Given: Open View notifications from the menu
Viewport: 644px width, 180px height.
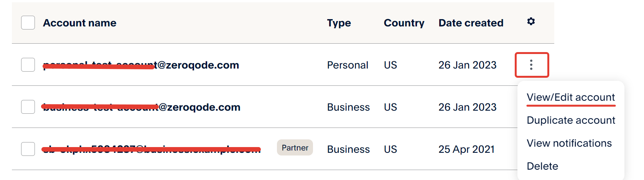Looking at the screenshot, I should click(x=569, y=143).
